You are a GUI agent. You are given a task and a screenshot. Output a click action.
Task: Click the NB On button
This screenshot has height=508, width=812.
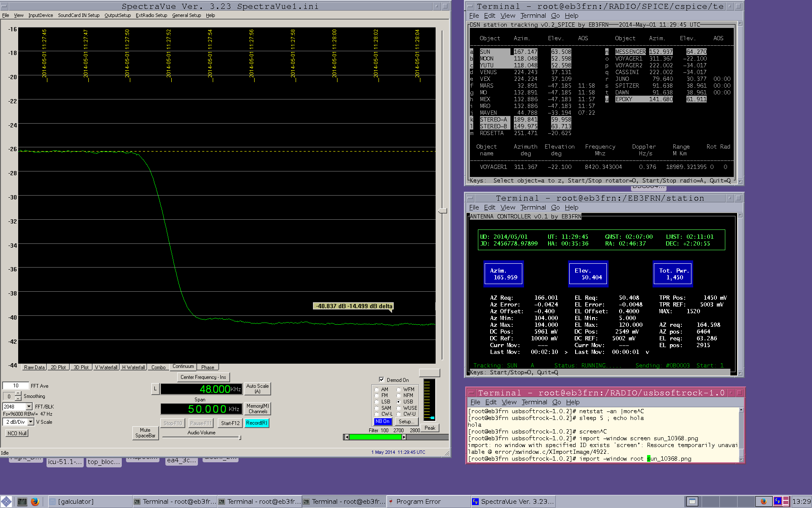(x=382, y=422)
